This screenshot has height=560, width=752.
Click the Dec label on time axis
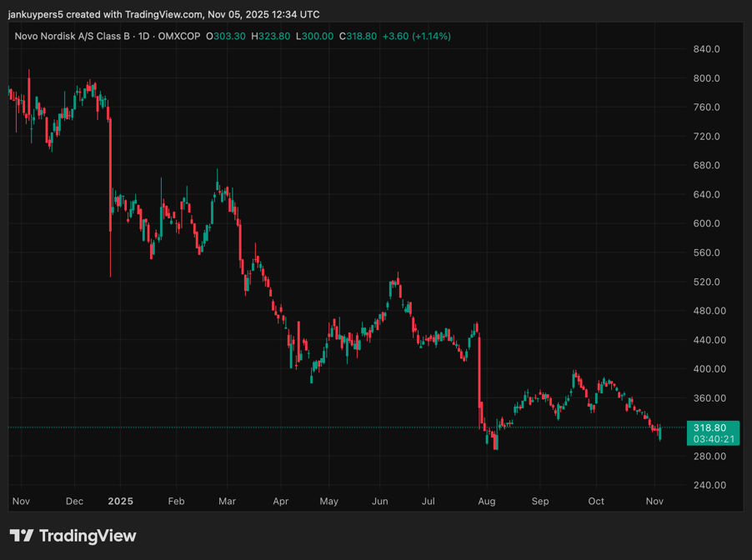74,501
